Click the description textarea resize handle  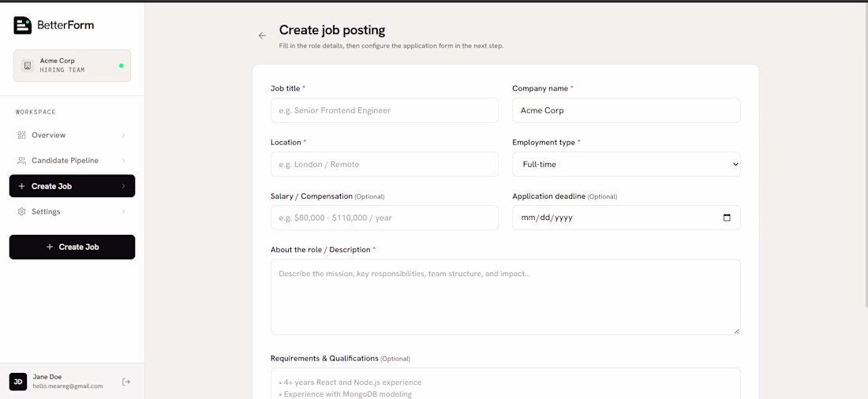click(x=736, y=331)
